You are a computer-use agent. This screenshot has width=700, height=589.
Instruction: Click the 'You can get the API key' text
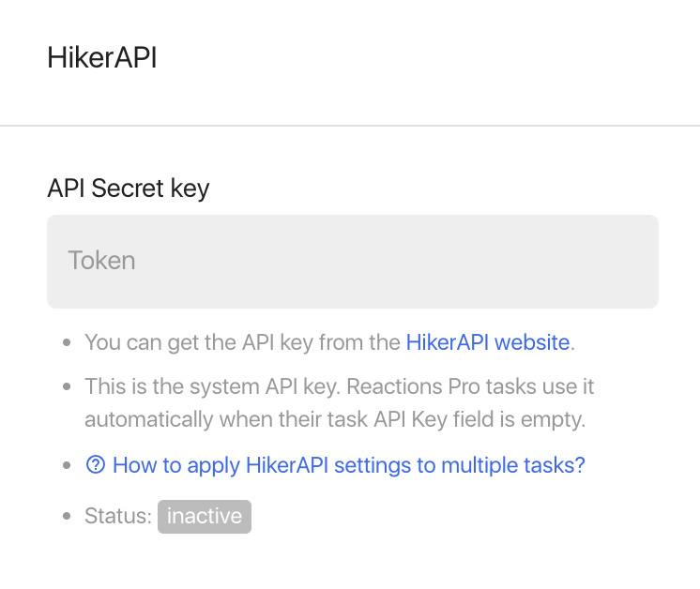point(242,342)
